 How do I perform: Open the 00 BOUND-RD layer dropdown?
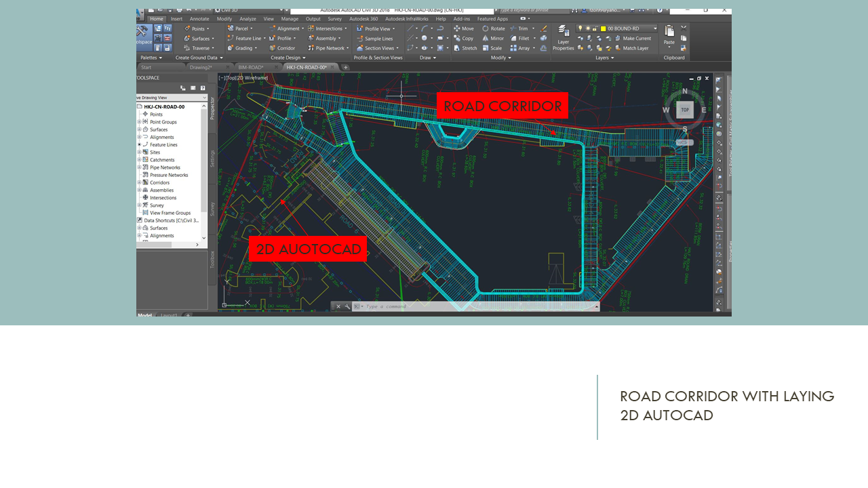coord(654,28)
